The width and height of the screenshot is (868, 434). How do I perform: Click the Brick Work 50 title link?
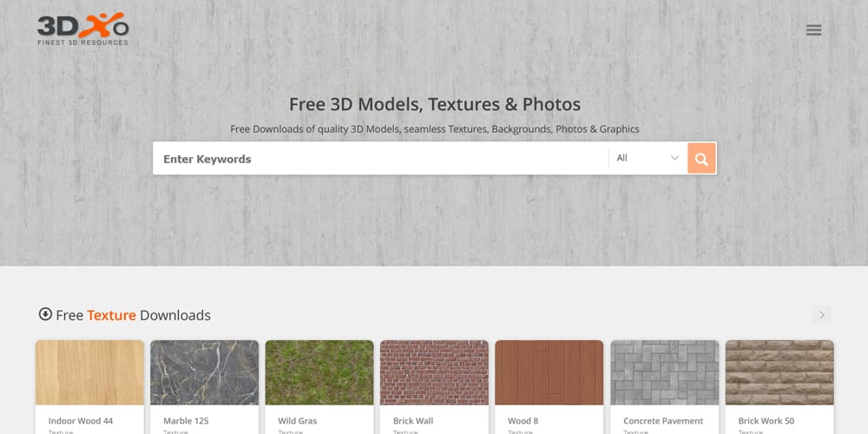[x=766, y=421]
